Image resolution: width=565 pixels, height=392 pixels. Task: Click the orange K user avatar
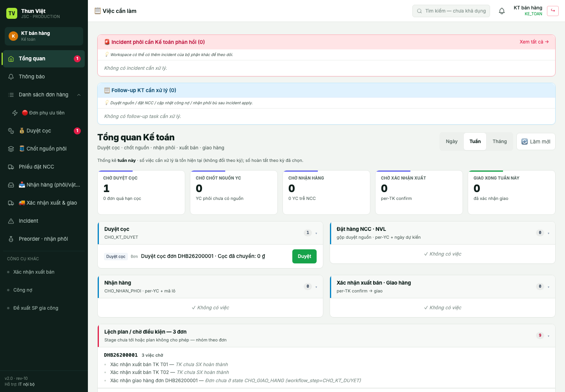(x=13, y=36)
